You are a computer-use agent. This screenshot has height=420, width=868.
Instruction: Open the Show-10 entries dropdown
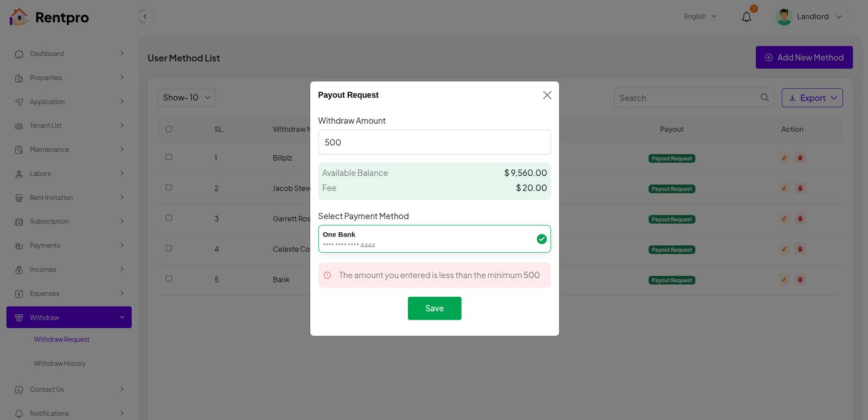pyautogui.click(x=187, y=98)
